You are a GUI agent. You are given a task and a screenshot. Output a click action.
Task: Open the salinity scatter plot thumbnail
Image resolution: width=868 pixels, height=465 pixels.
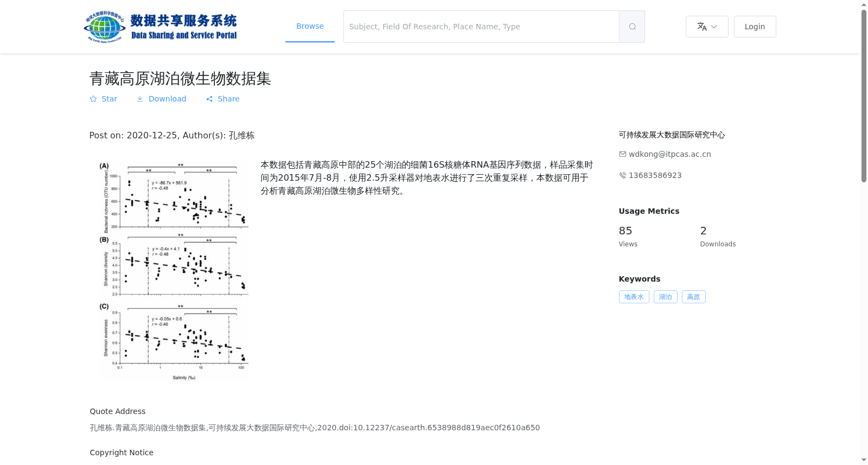[173, 271]
